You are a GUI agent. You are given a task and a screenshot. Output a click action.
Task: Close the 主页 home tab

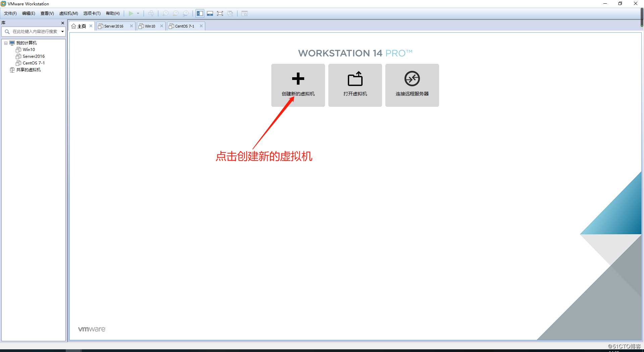[91, 26]
